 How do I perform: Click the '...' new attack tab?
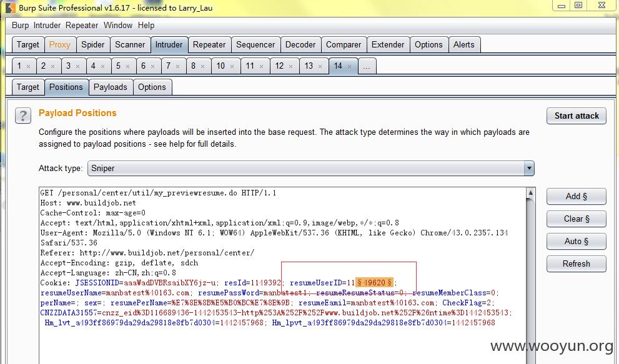[x=367, y=66]
